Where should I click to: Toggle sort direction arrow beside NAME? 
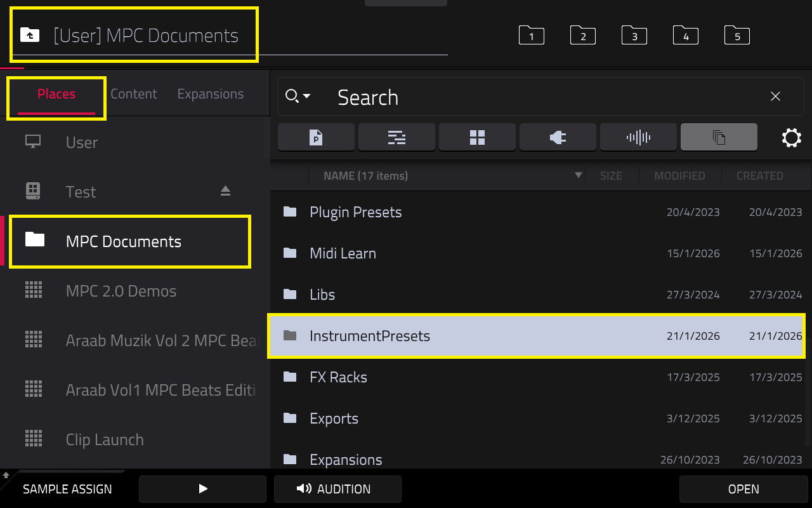(578, 175)
